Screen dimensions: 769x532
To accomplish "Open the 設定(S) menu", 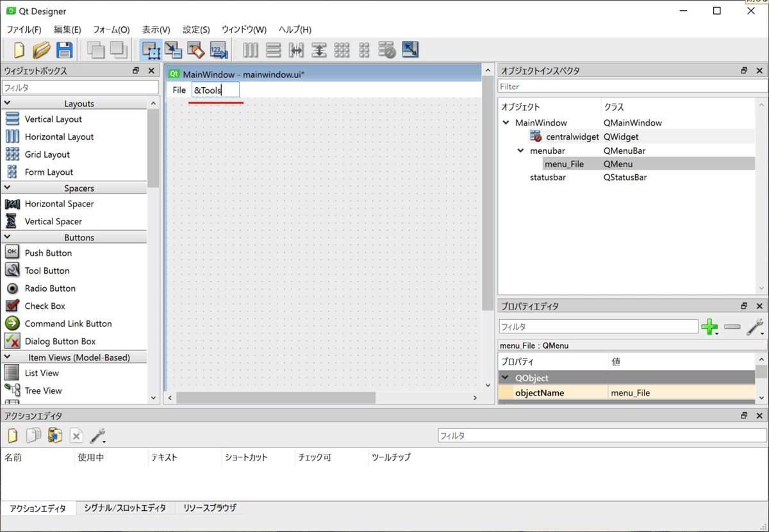I will (196, 29).
